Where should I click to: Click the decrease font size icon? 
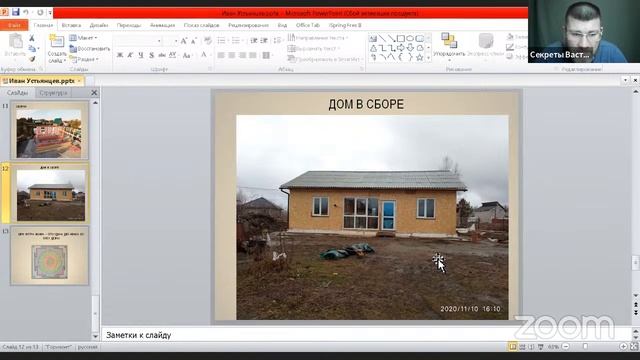pos(194,41)
